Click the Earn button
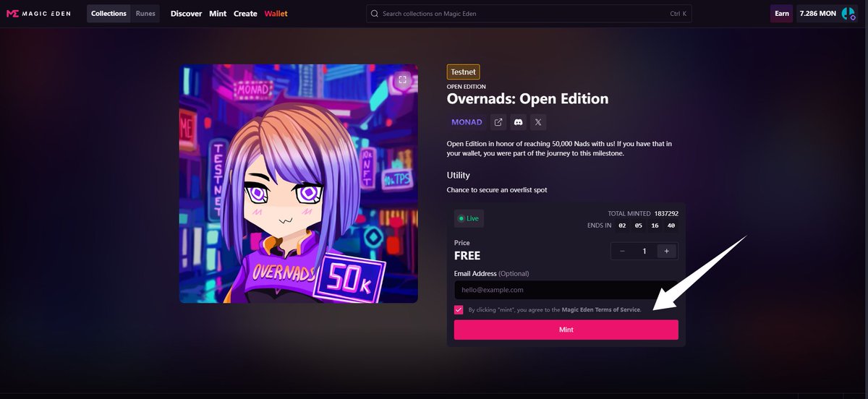Image resolution: width=868 pixels, height=399 pixels. pos(782,14)
